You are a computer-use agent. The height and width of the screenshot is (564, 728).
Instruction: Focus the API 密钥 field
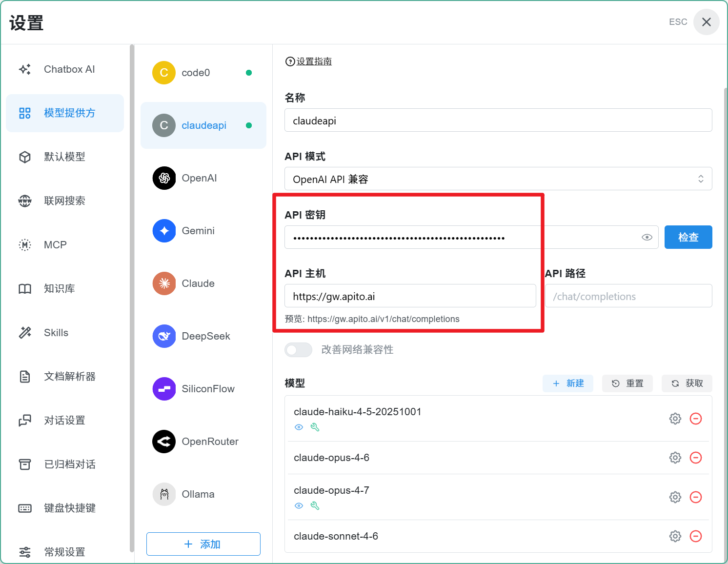tap(471, 237)
